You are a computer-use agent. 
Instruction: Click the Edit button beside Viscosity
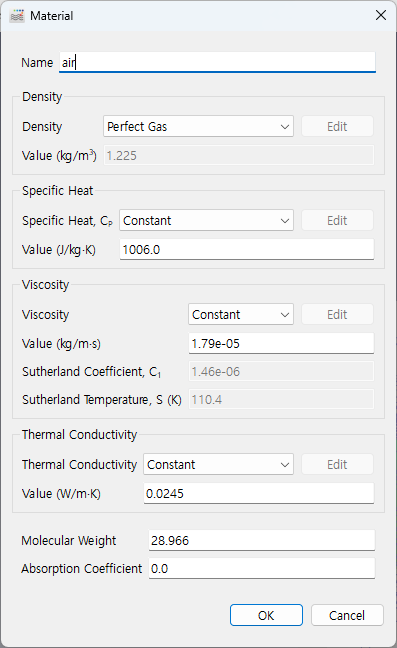point(337,314)
